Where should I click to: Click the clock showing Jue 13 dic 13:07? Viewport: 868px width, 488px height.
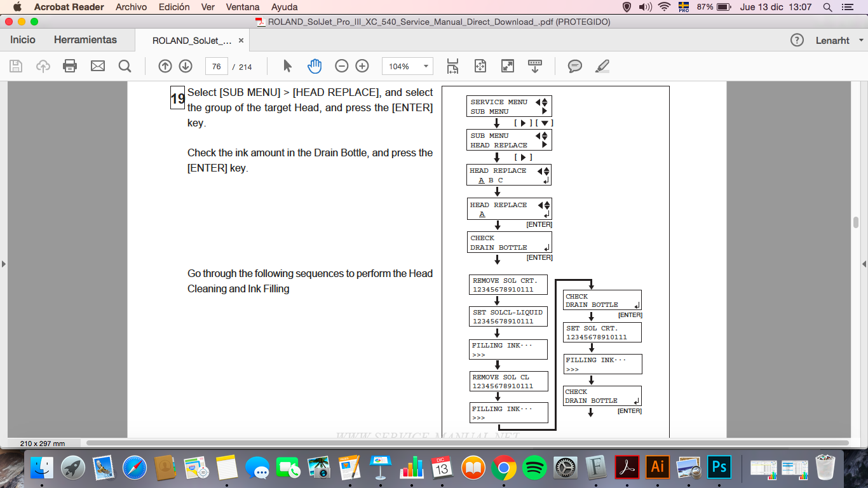coord(776,7)
